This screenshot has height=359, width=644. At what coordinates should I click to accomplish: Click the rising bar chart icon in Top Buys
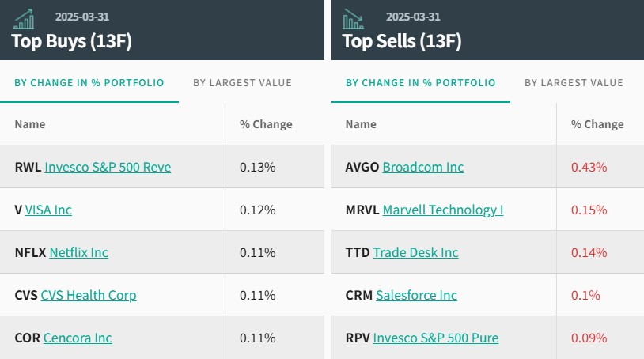click(x=24, y=19)
